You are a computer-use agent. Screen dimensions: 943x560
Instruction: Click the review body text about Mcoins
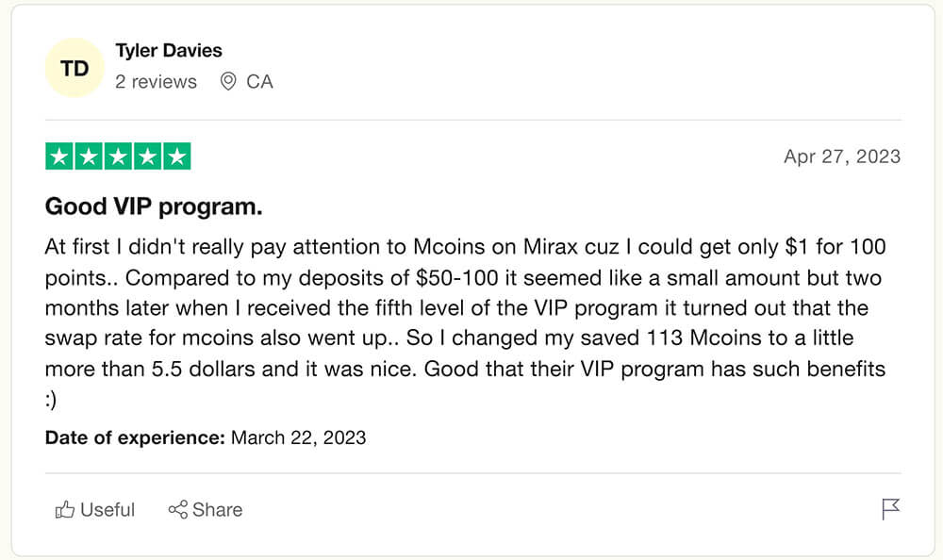pos(466,322)
